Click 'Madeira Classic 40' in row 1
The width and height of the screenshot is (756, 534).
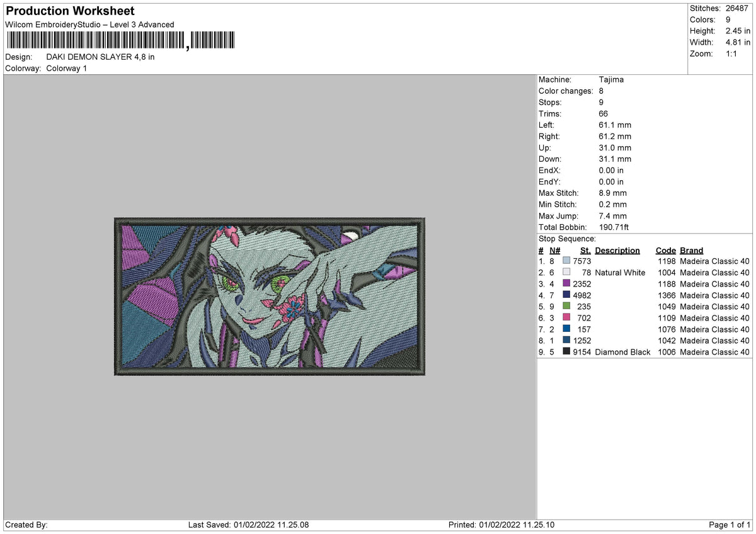715,261
